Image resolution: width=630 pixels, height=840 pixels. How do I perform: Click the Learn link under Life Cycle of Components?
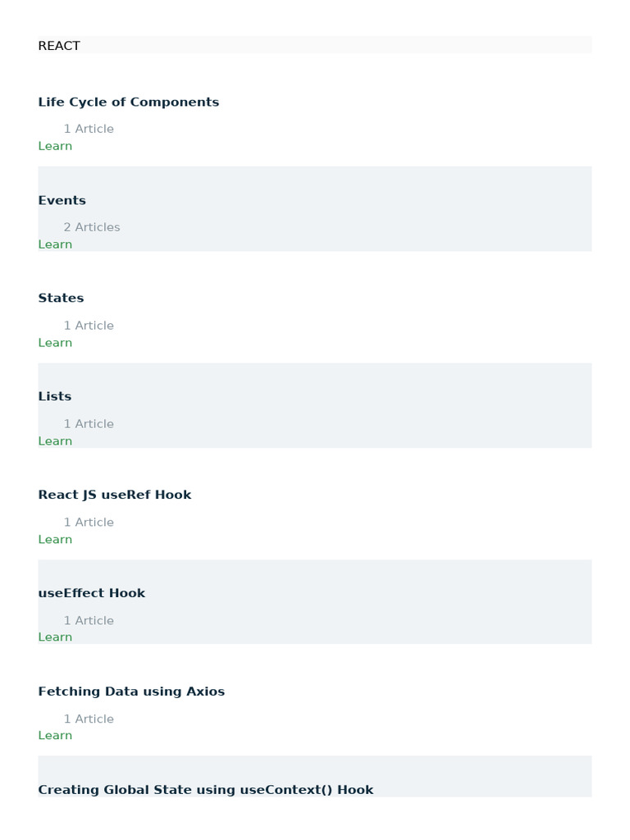point(55,146)
